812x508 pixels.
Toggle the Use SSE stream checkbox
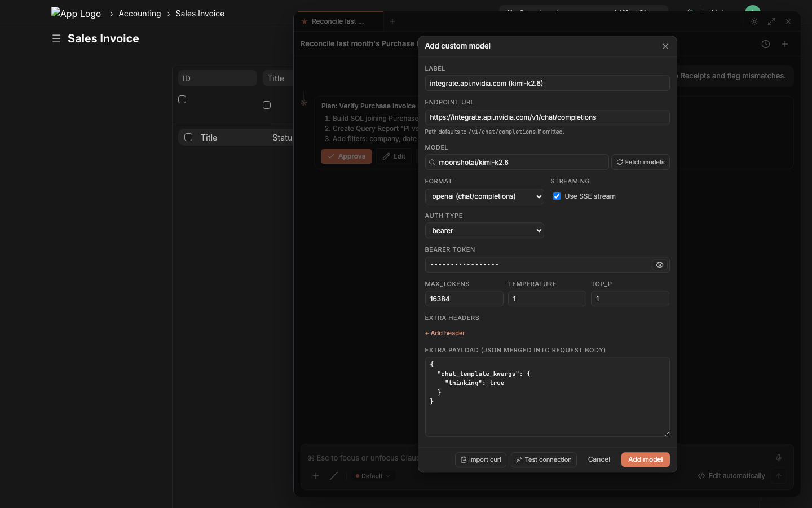[557, 196]
